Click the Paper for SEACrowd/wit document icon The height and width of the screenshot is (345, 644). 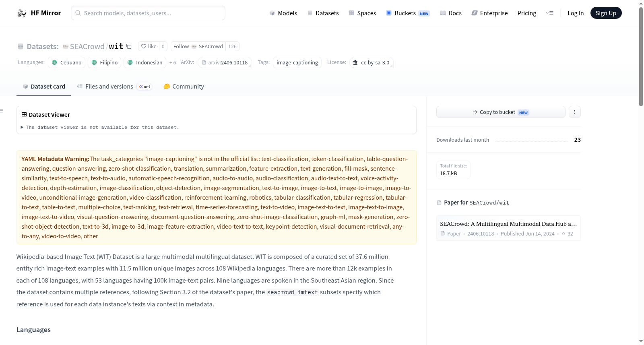(x=439, y=203)
